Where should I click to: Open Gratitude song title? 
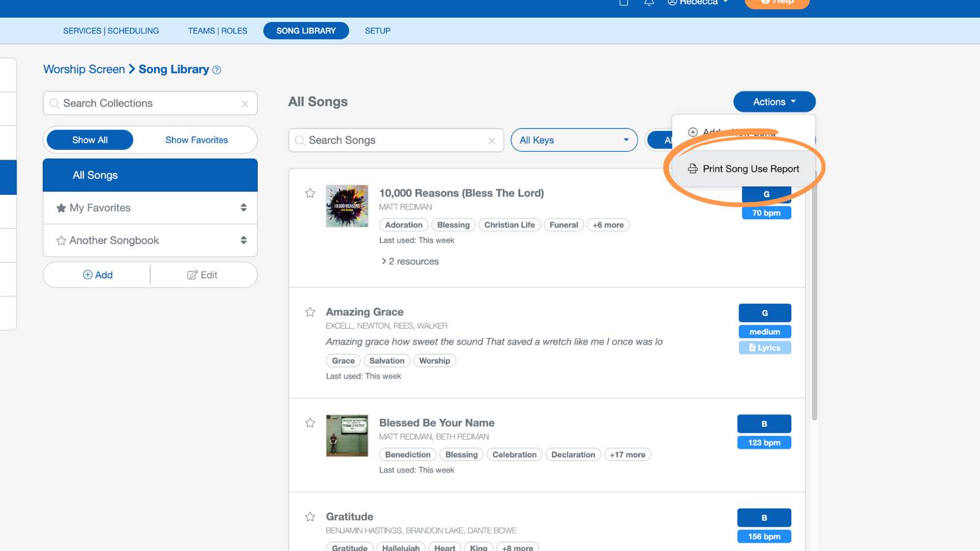pos(350,517)
